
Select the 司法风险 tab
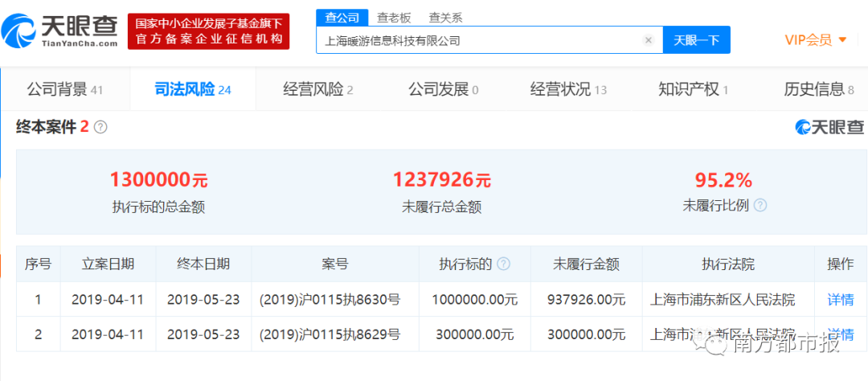pyautogui.click(x=193, y=89)
